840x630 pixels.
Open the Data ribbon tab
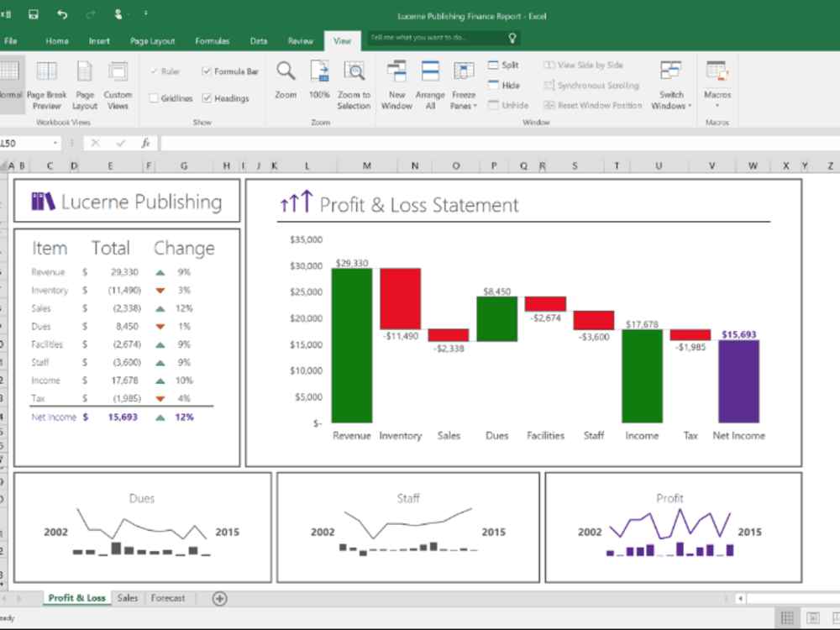click(x=259, y=40)
